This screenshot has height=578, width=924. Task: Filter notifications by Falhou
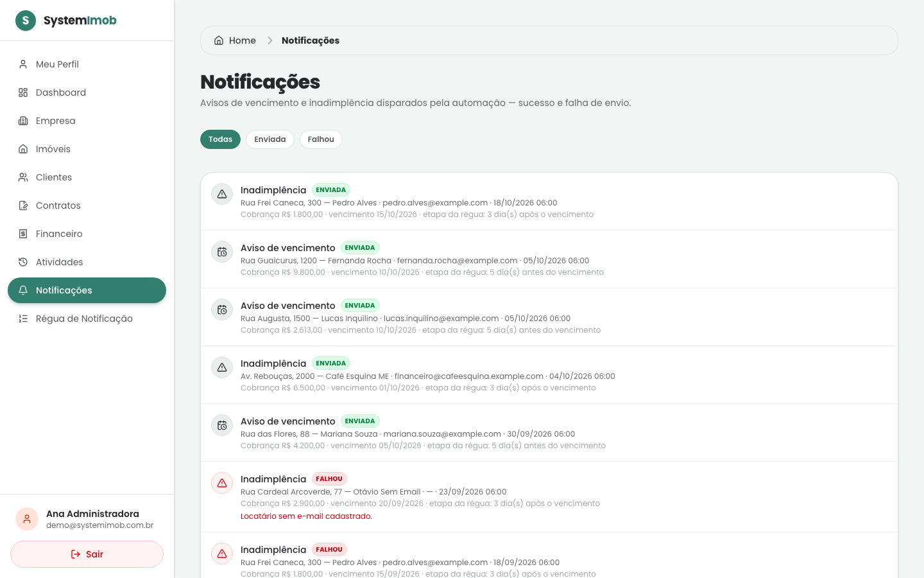point(321,139)
